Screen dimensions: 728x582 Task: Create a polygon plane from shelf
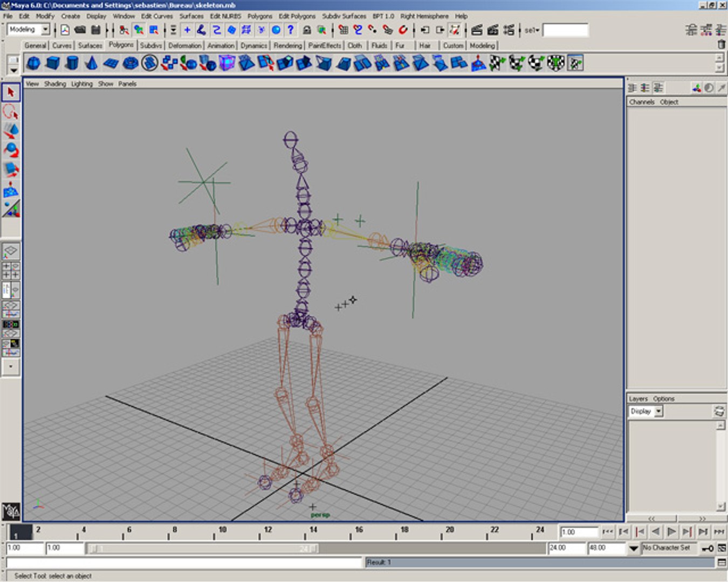click(111, 63)
